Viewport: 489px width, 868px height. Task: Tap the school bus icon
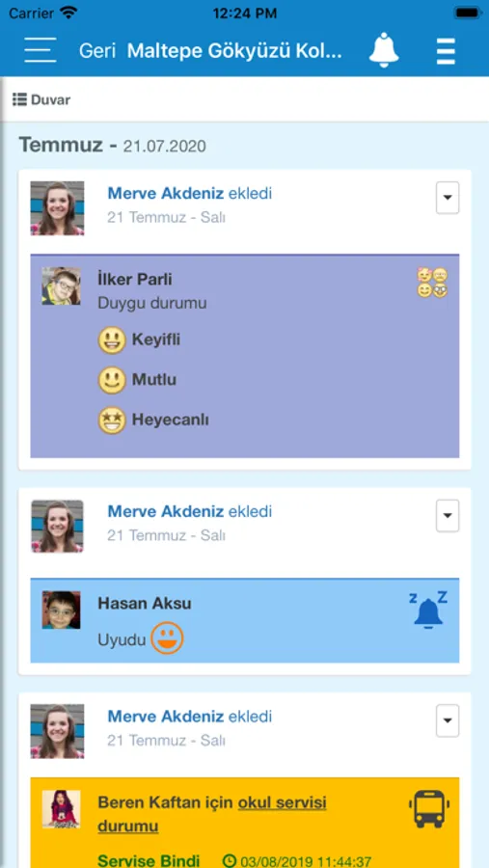click(429, 809)
